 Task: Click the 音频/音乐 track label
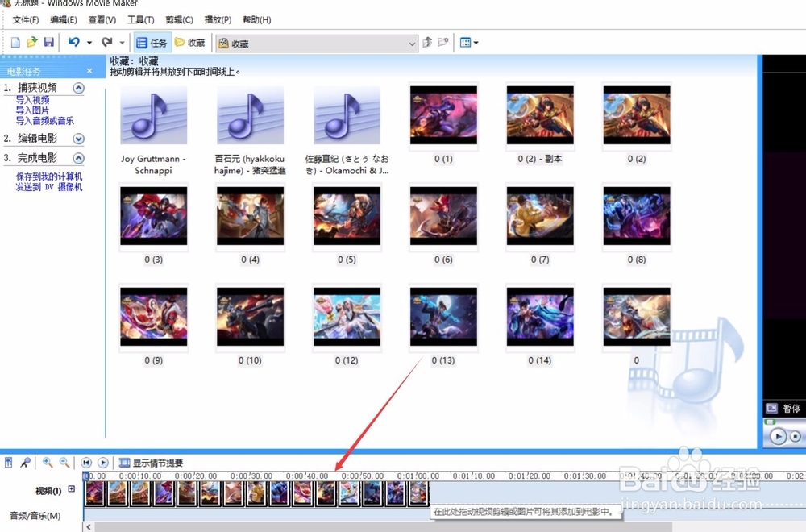tap(35, 516)
